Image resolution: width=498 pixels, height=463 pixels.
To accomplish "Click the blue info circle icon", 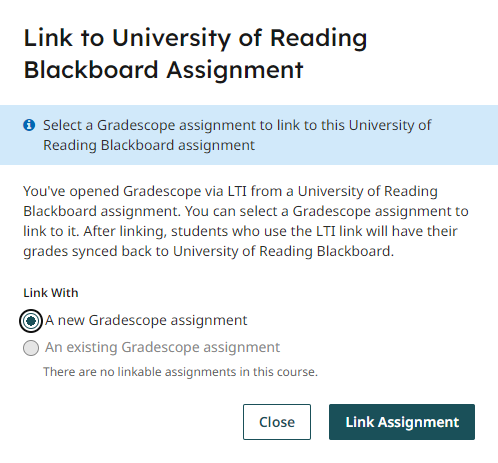I will [29, 125].
